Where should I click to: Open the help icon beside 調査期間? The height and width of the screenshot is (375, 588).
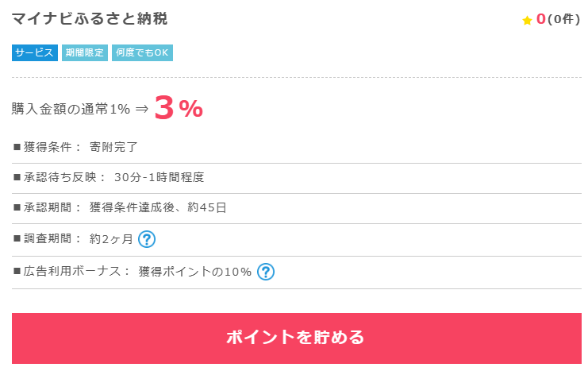tap(147, 239)
